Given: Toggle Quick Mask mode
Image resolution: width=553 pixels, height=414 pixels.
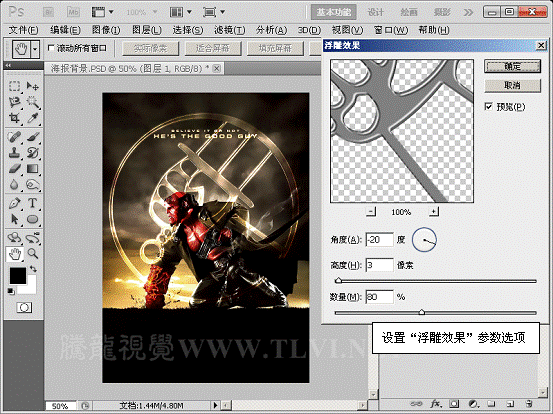Looking at the screenshot, I should pos(24,308).
